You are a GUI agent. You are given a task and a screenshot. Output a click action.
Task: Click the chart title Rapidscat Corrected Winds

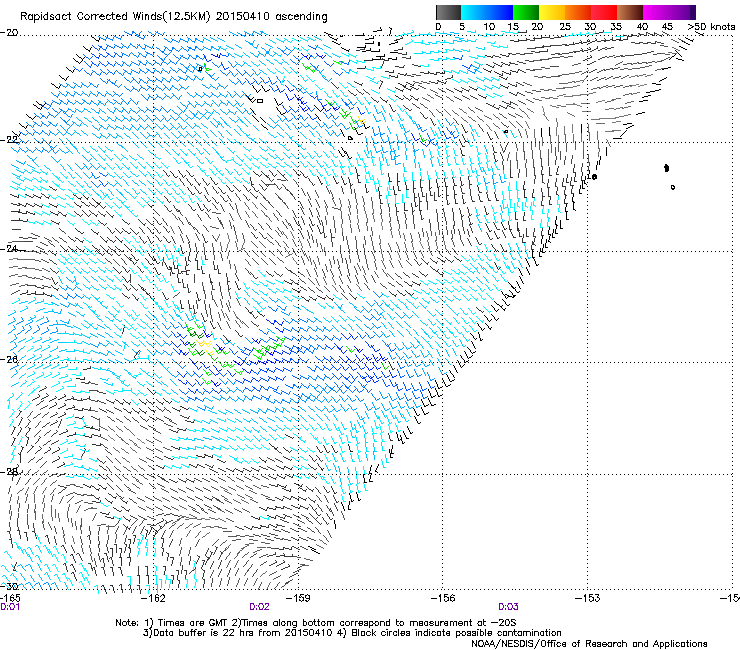click(x=174, y=17)
